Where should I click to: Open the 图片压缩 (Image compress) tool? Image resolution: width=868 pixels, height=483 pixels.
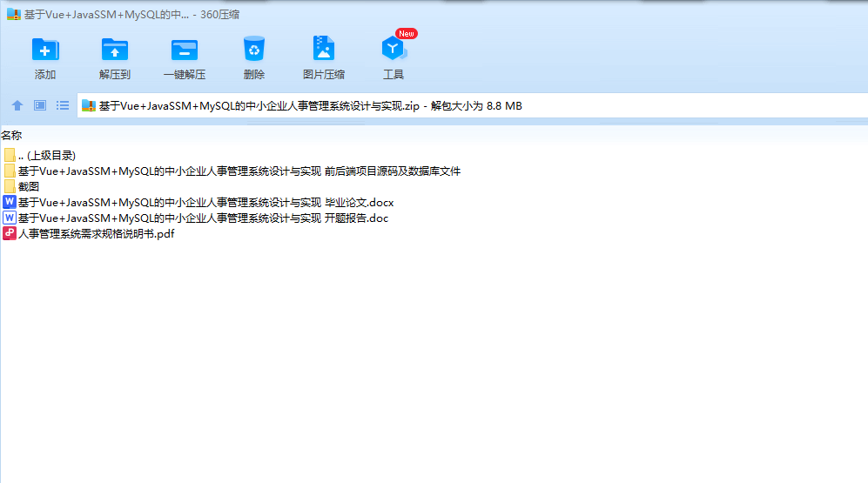pyautogui.click(x=323, y=48)
